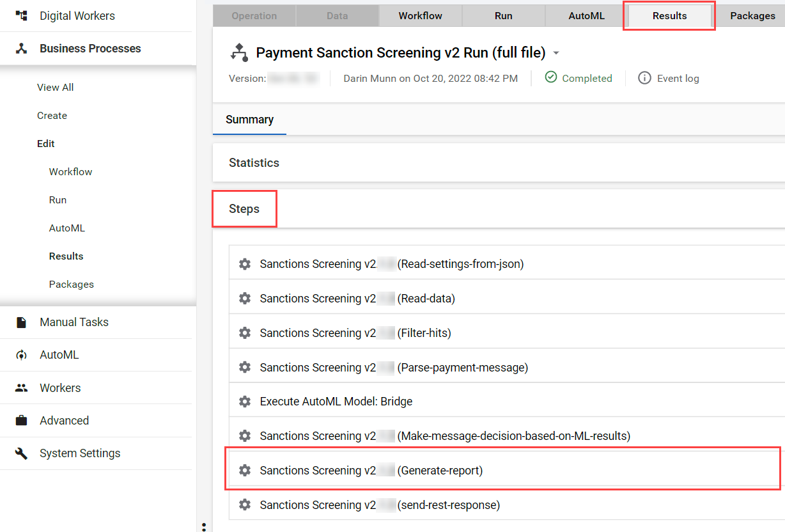
Task: Switch to the Packages tab
Action: pyautogui.click(x=752, y=16)
